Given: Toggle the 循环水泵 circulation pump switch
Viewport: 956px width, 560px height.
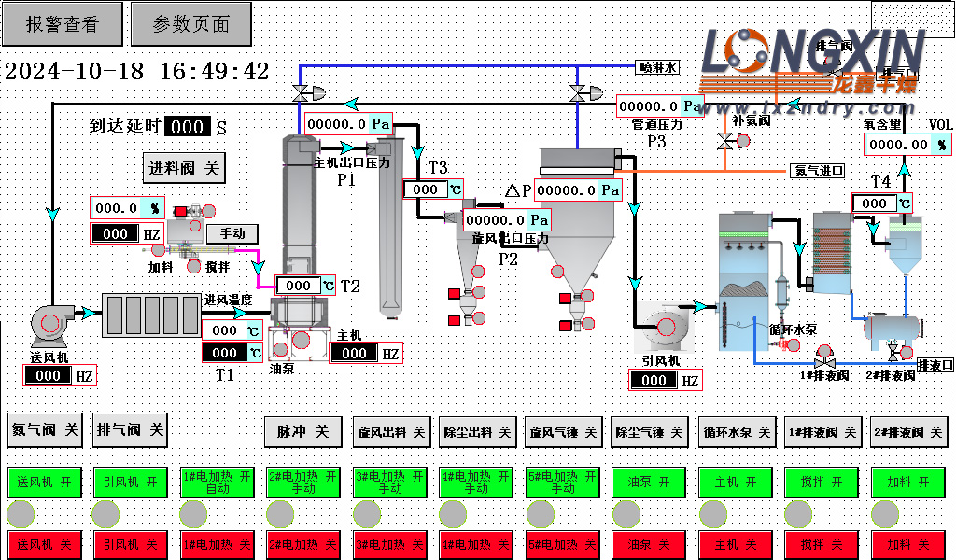Looking at the screenshot, I should [738, 432].
